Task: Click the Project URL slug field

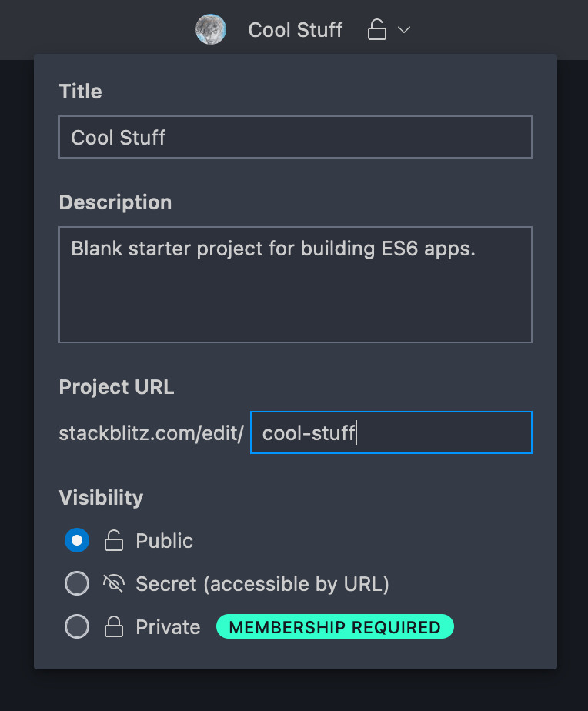Action: pyautogui.click(x=391, y=432)
